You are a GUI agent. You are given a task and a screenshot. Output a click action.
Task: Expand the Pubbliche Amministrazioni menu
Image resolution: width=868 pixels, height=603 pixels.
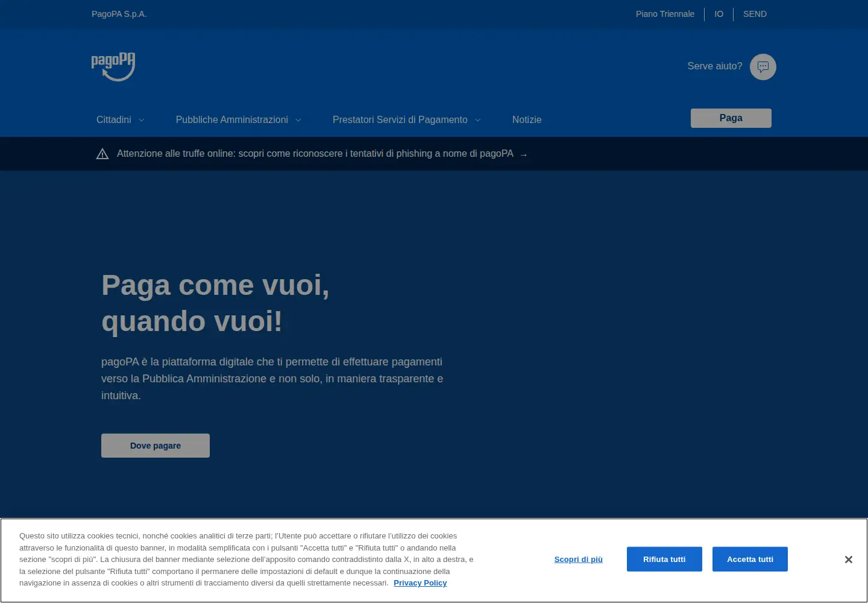coord(238,120)
